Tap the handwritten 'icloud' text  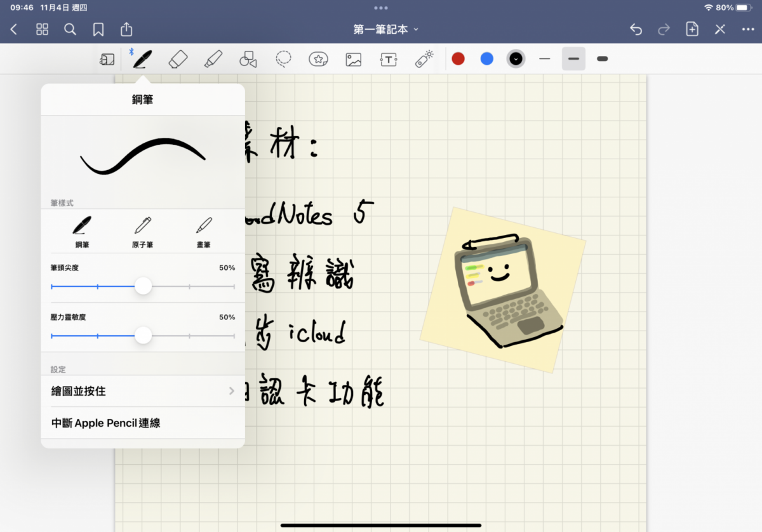point(317,332)
